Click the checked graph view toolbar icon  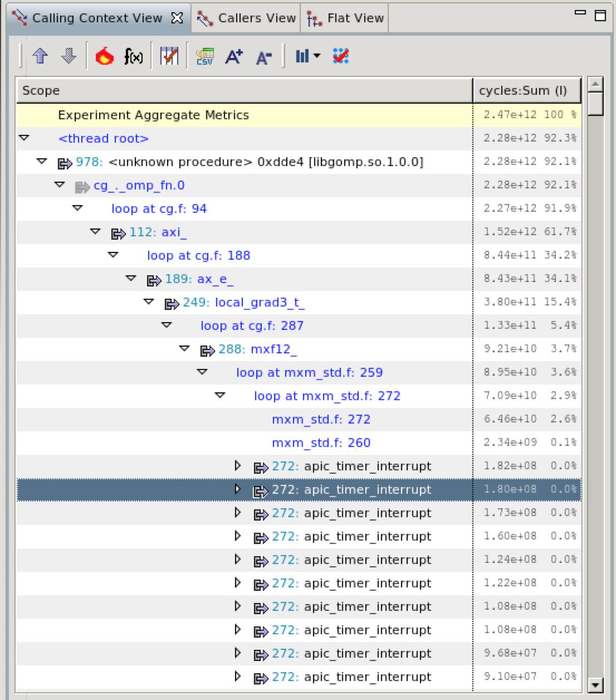[x=170, y=56]
